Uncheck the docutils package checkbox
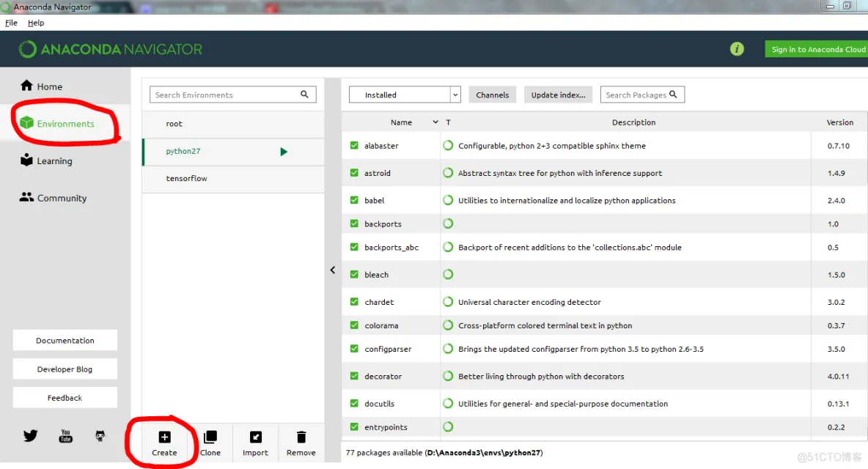 (x=354, y=403)
